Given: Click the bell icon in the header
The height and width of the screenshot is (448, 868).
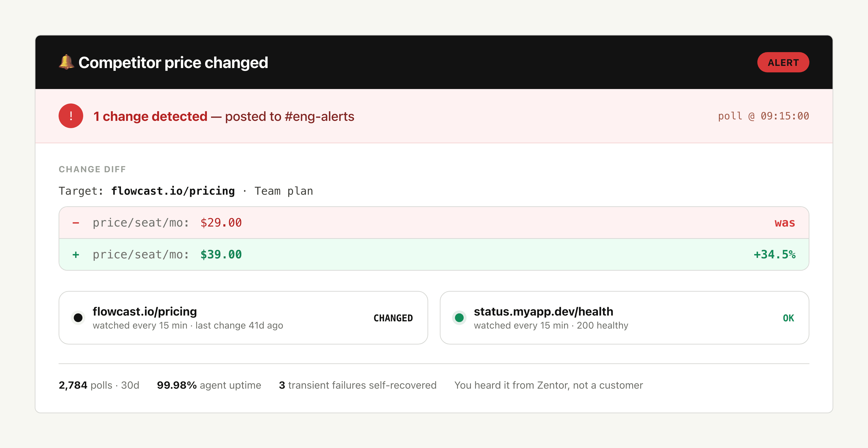Looking at the screenshot, I should point(66,62).
